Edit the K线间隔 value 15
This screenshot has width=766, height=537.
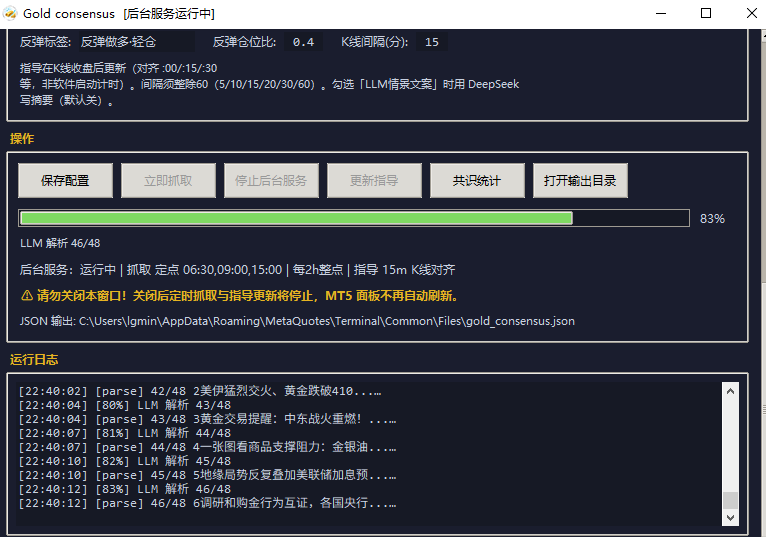pyautogui.click(x=432, y=42)
